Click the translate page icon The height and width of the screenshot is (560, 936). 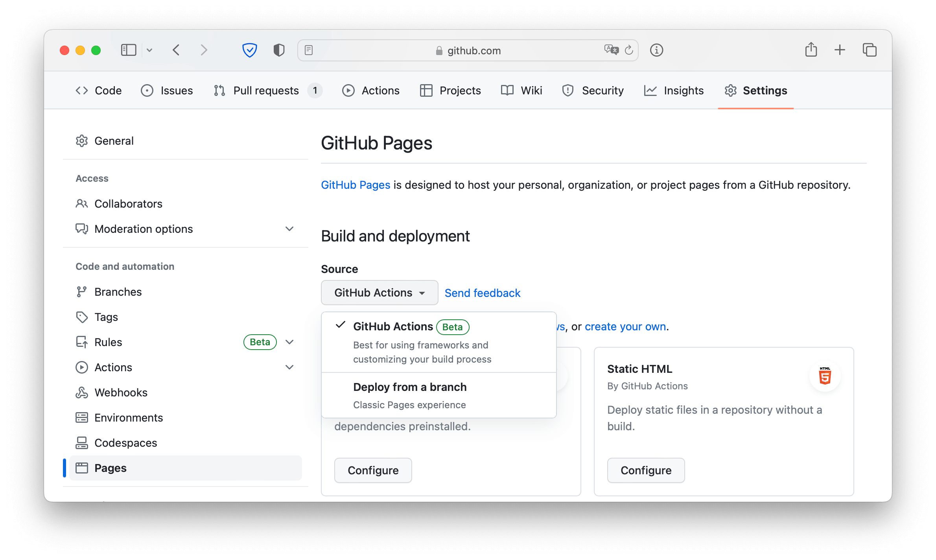pyautogui.click(x=611, y=50)
